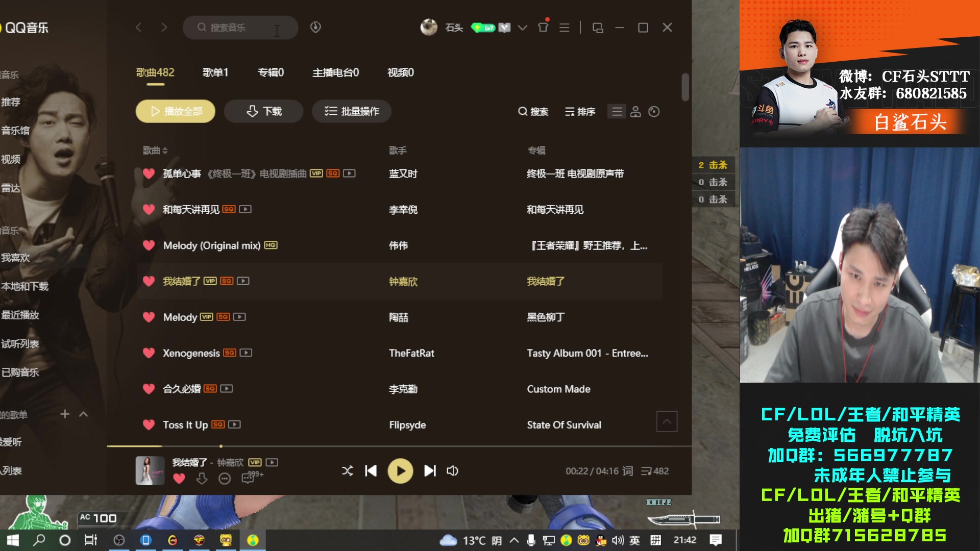Click the search music input field
The image size is (980, 551).
[x=240, y=28]
